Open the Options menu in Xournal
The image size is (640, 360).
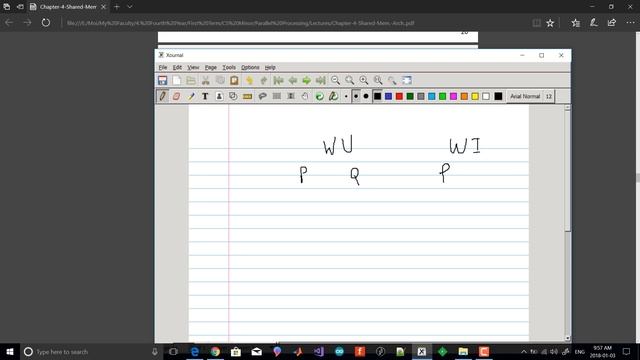[250, 67]
